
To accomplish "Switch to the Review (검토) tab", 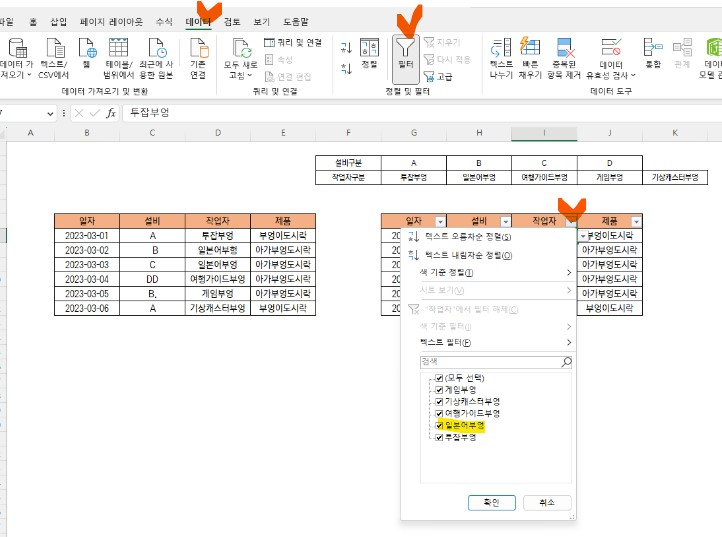I will click(x=232, y=22).
